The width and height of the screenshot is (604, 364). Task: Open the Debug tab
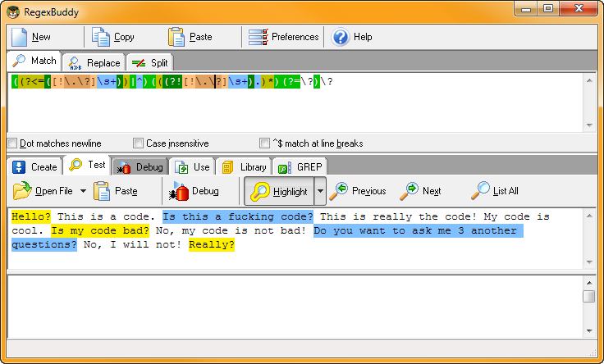pyautogui.click(x=140, y=167)
